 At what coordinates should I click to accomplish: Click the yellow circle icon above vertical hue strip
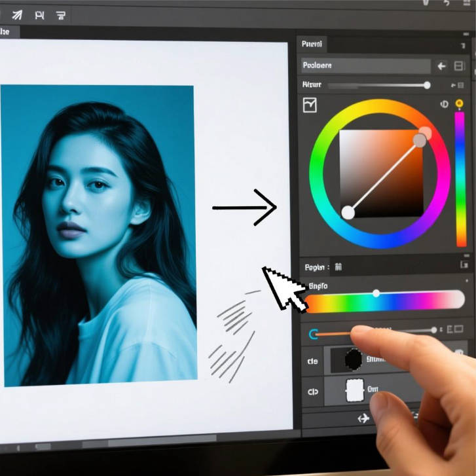tap(459, 103)
